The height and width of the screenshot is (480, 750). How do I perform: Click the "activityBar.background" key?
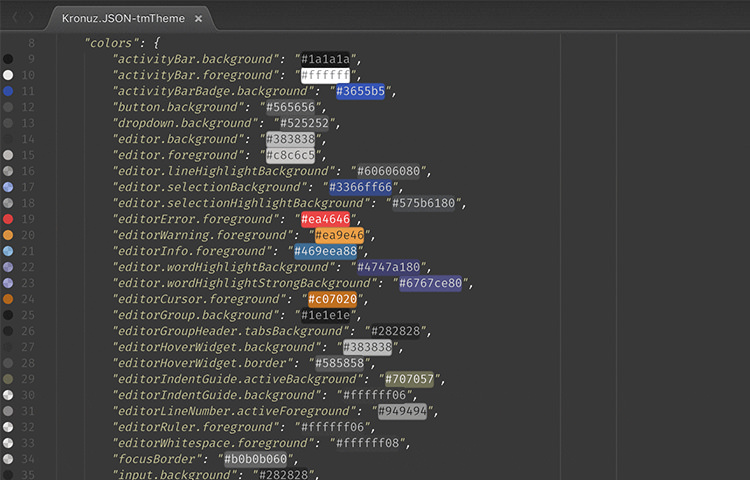click(x=195, y=59)
